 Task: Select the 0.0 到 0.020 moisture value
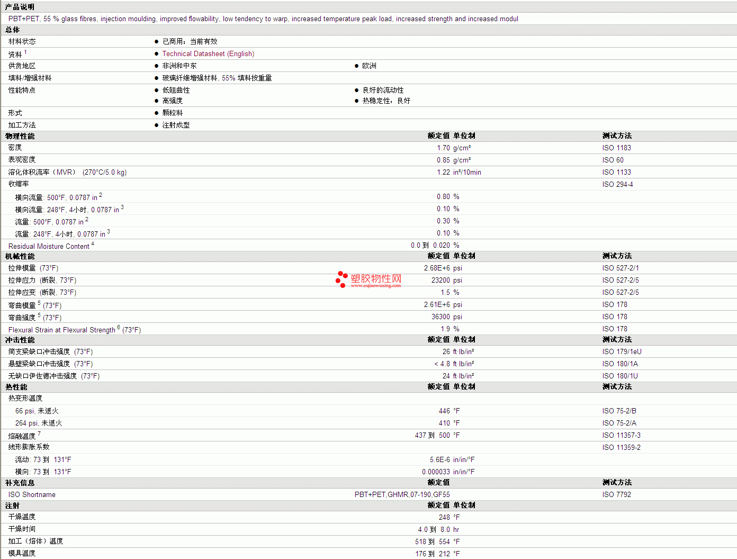coord(430,246)
